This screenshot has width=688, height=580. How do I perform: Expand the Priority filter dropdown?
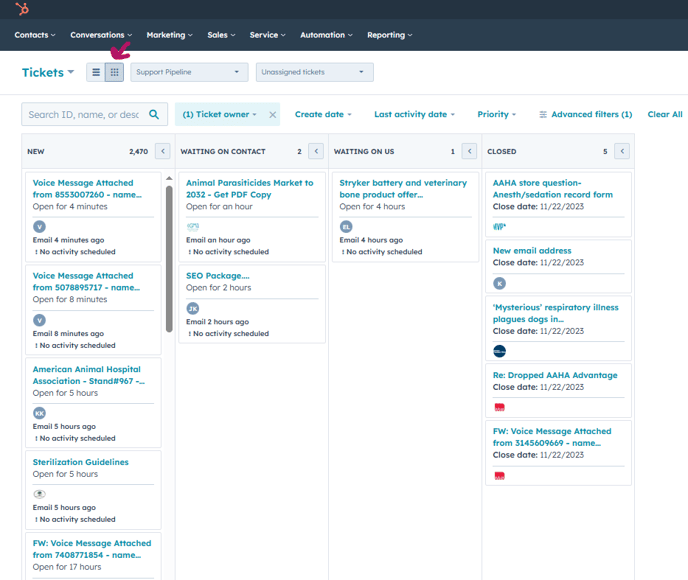[496, 115]
